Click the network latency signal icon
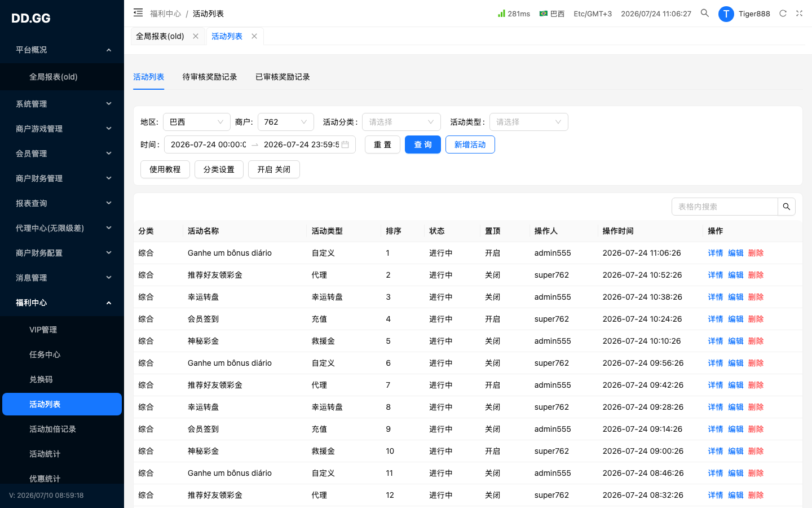812x508 pixels. click(x=501, y=13)
